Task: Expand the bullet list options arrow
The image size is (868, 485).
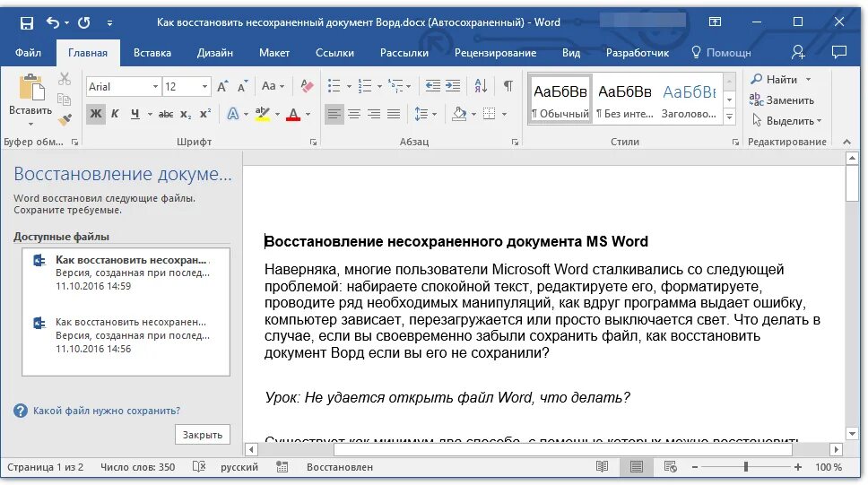Action: point(349,86)
